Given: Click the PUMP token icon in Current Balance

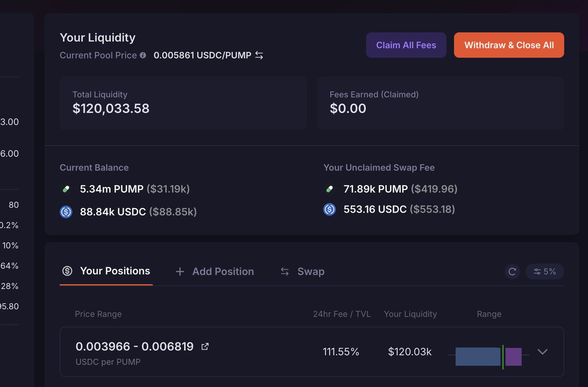Looking at the screenshot, I should [x=66, y=189].
